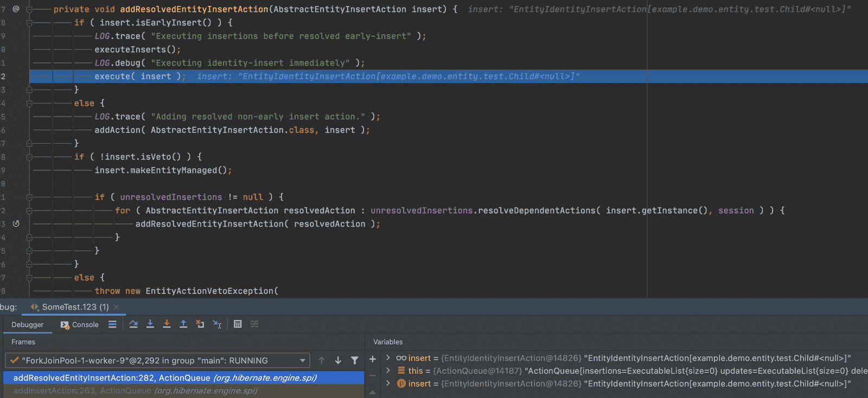
Task: Collapse the 'if ( !insert.isVeto() )' block fold
Action: (x=29, y=157)
